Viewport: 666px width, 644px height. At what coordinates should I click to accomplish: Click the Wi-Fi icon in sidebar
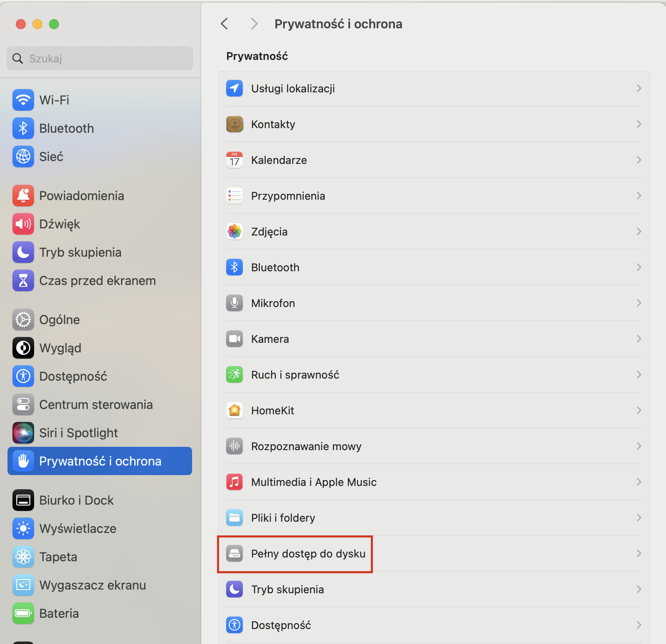(x=23, y=100)
